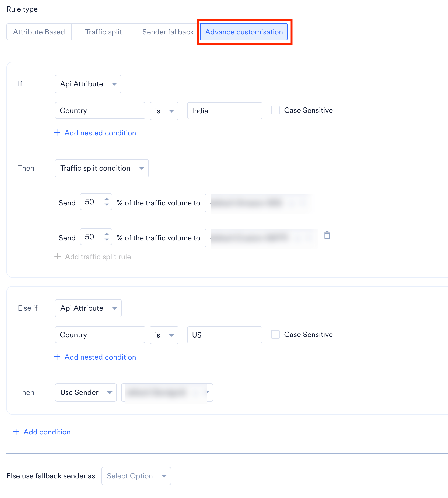The image size is (448, 498).
Task: Increase the first traffic percentage with up arrow
Action: click(107, 199)
